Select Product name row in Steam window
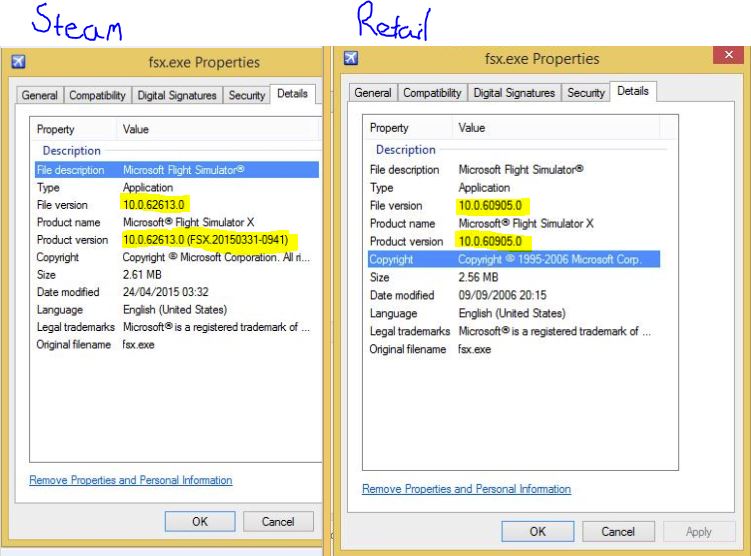The width and height of the screenshot is (751, 556). 177,222
